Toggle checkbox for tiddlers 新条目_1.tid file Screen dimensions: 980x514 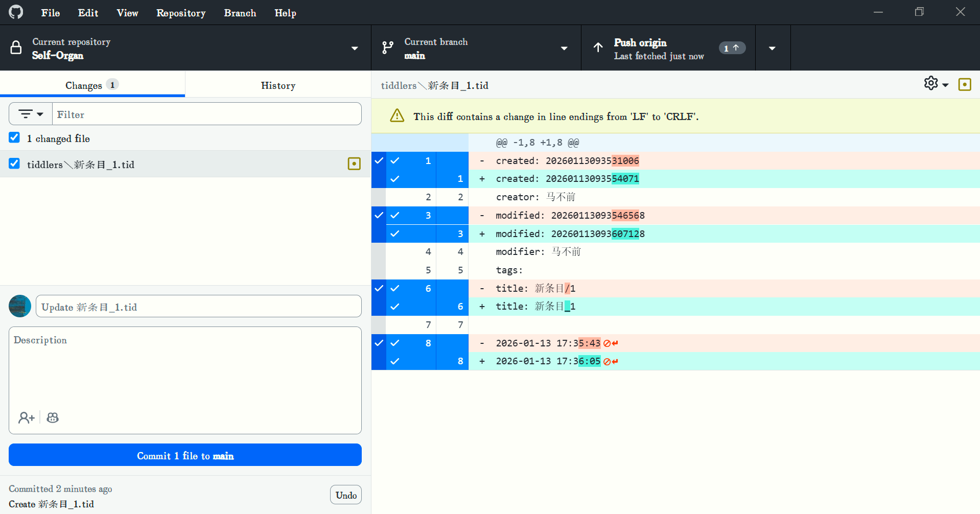(x=14, y=163)
